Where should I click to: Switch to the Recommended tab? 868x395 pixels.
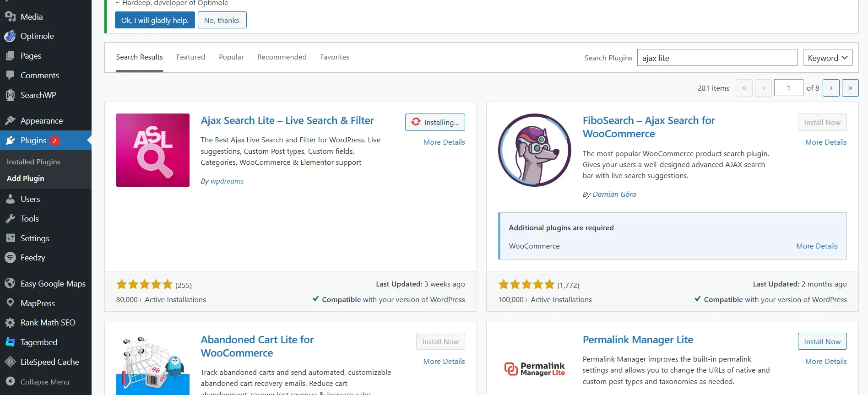coord(282,57)
